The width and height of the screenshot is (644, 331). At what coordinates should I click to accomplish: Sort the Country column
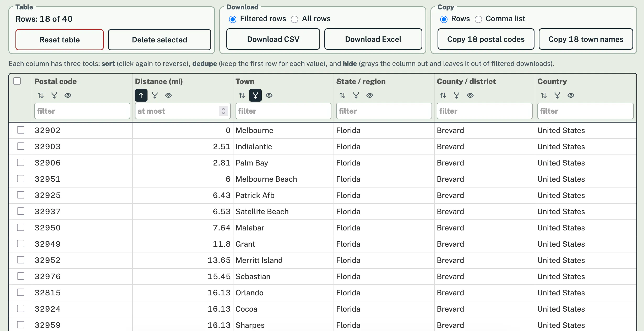(544, 95)
